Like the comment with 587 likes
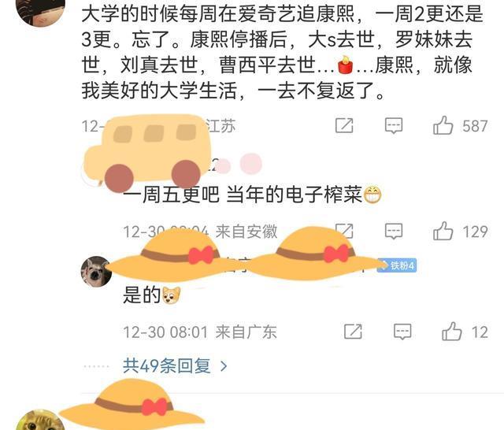504x430 pixels. click(x=443, y=125)
